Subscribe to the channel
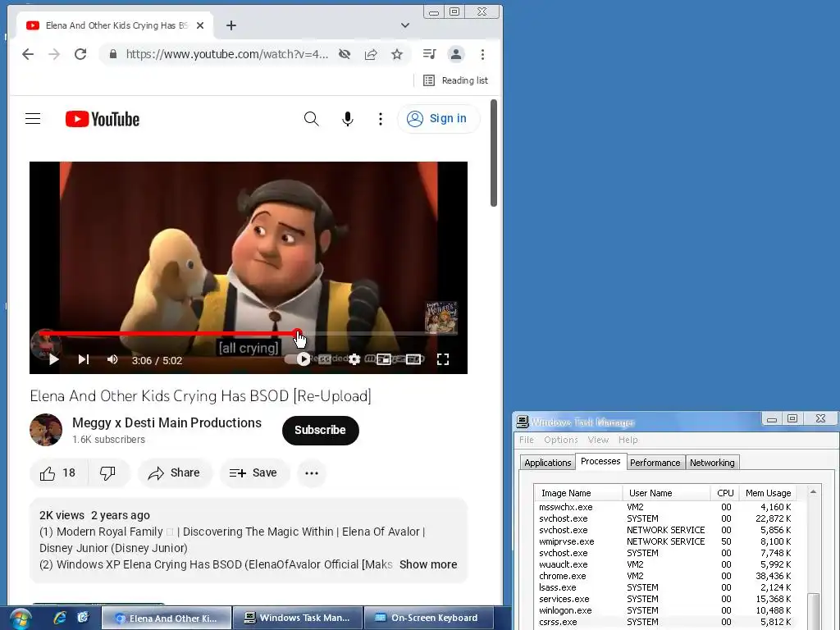The image size is (840, 630). [321, 430]
